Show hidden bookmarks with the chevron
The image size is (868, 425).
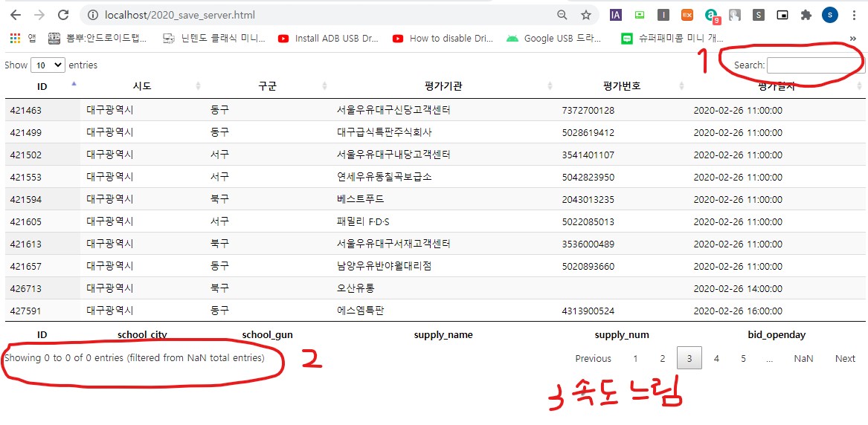click(852, 38)
